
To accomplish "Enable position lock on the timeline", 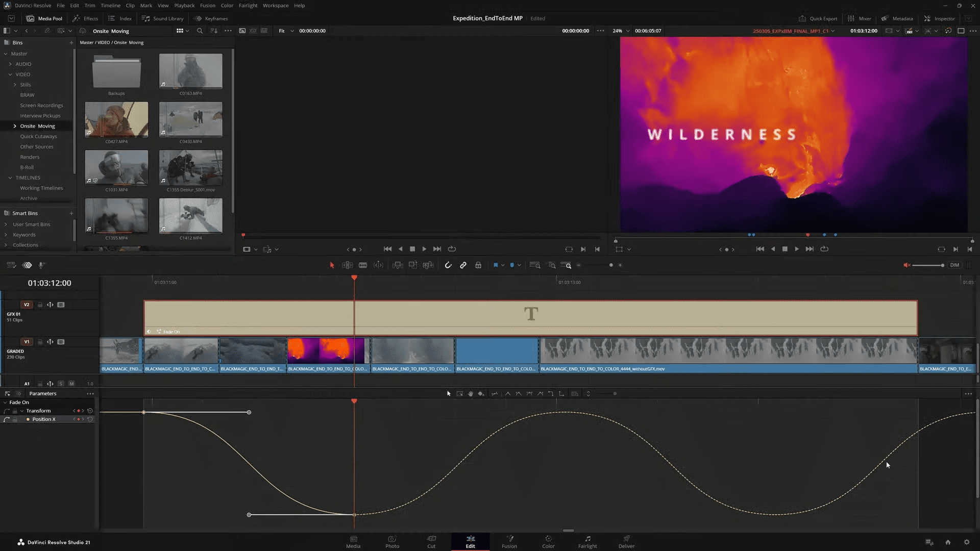I will tap(478, 265).
